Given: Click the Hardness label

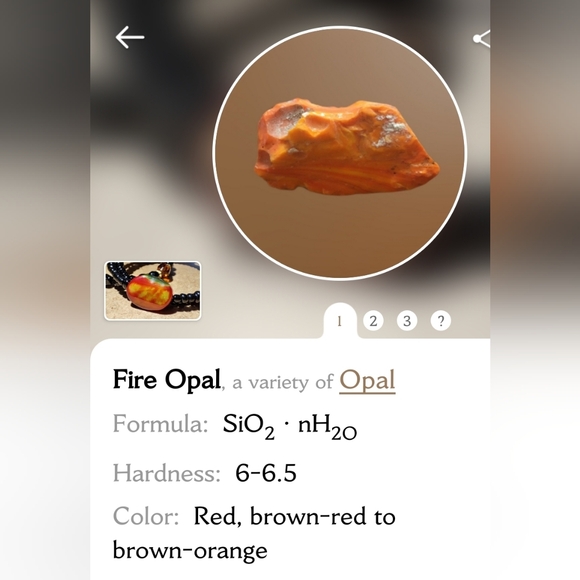Looking at the screenshot, I should [166, 473].
